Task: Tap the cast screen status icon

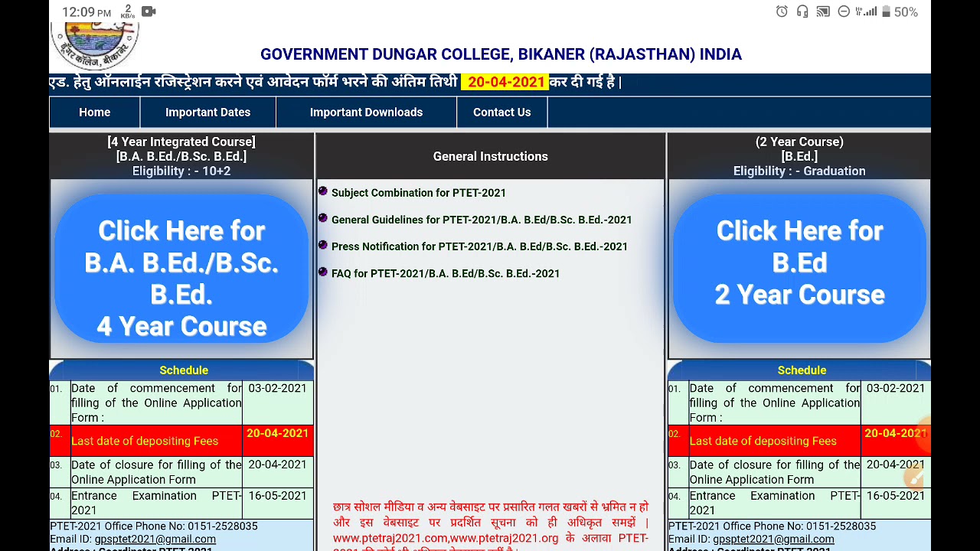Action: (823, 11)
